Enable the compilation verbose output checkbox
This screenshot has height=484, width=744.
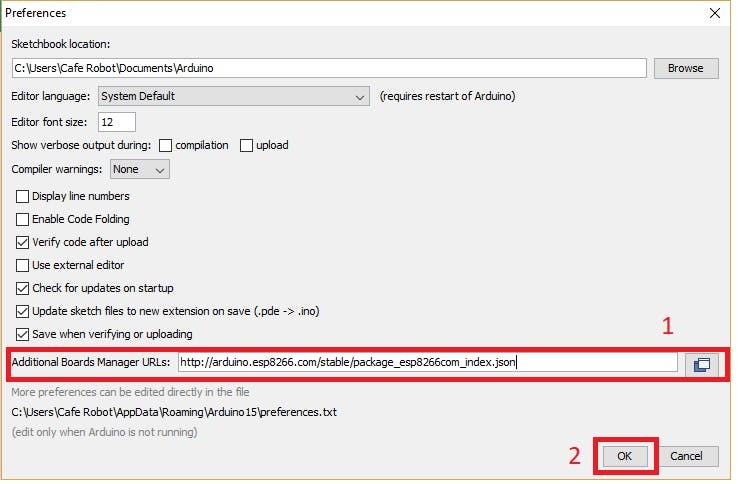coord(165,145)
